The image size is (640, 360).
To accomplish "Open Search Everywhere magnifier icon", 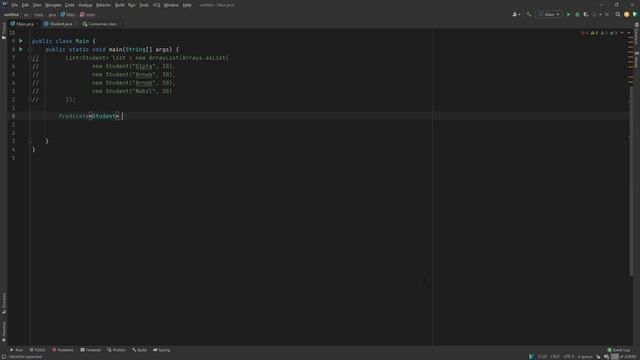I will 618,14.
